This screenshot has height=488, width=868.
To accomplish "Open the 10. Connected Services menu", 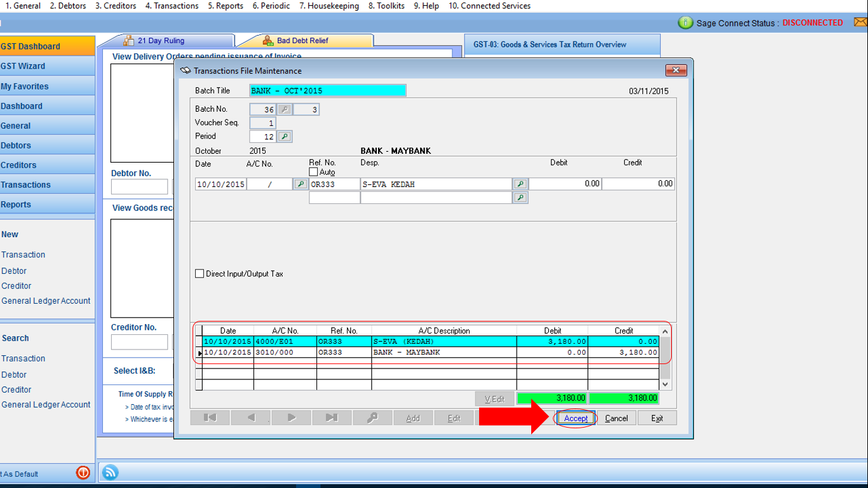I will pyautogui.click(x=490, y=6).
